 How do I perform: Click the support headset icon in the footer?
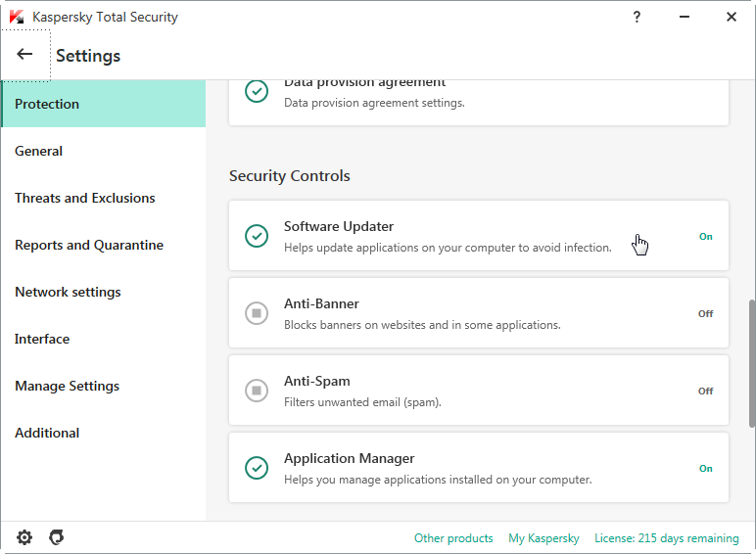[57, 537]
